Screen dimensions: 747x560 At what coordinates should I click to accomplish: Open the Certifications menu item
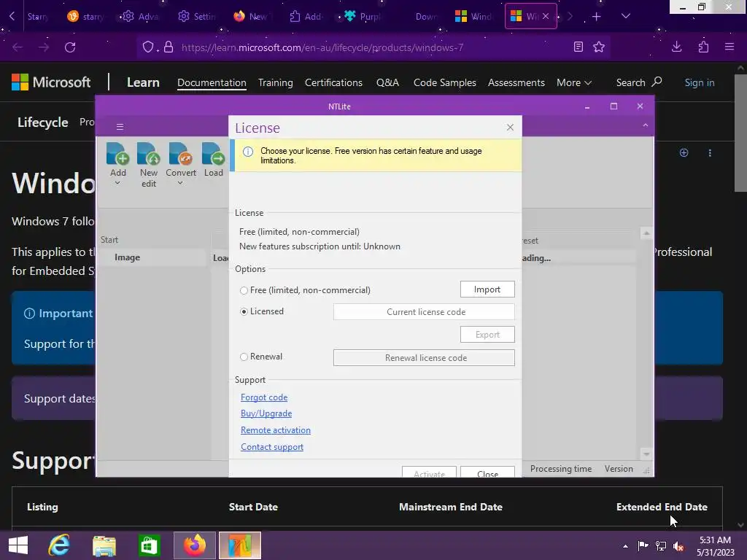(x=333, y=83)
